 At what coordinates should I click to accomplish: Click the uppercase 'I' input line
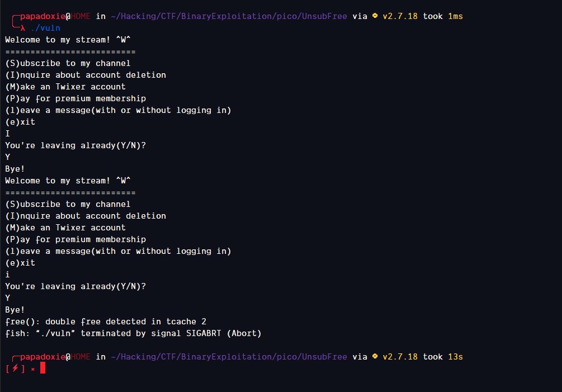click(x=7, y=134)
